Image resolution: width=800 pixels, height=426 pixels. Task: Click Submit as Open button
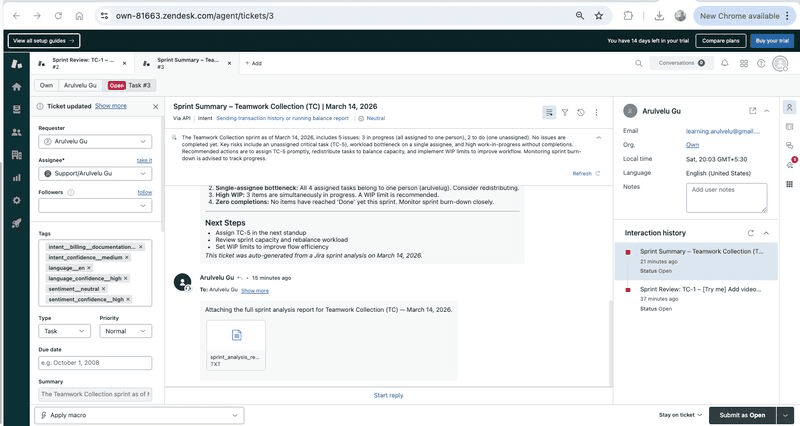pyautogui.click(x=742, y=415)
